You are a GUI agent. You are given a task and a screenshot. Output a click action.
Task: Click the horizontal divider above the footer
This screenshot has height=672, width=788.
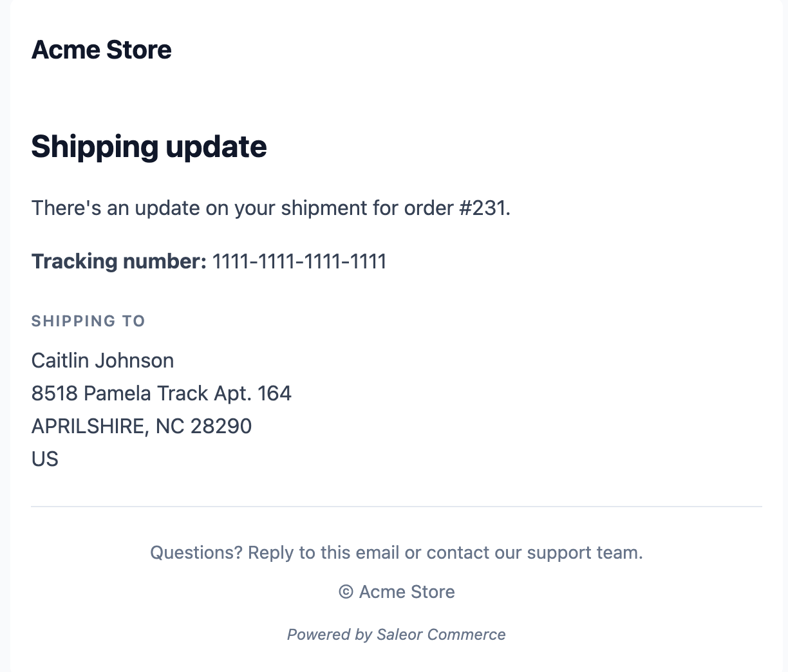(396, 507)
